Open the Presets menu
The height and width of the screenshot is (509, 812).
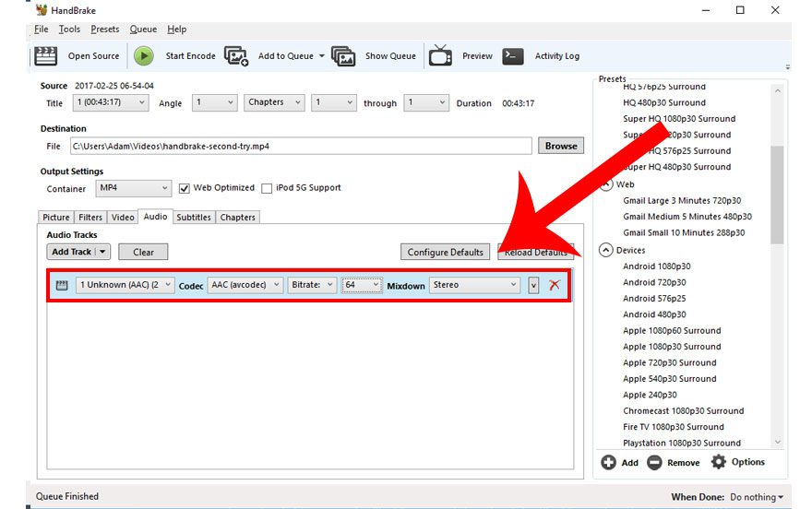[105, 30]
